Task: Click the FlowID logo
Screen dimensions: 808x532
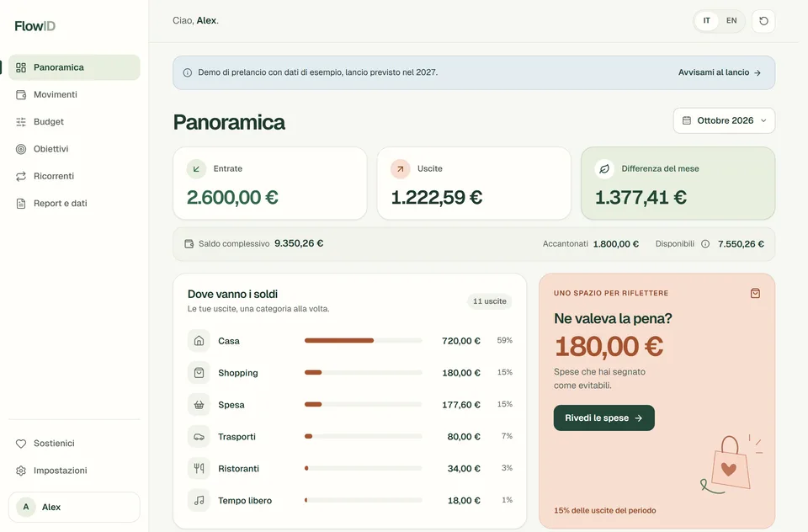Action: point(35,26)
